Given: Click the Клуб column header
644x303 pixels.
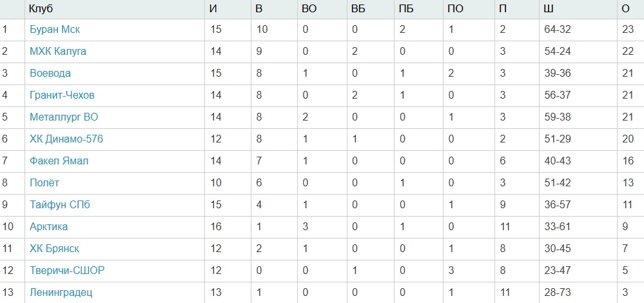Looking at the screenshot, I should [40, 8].
